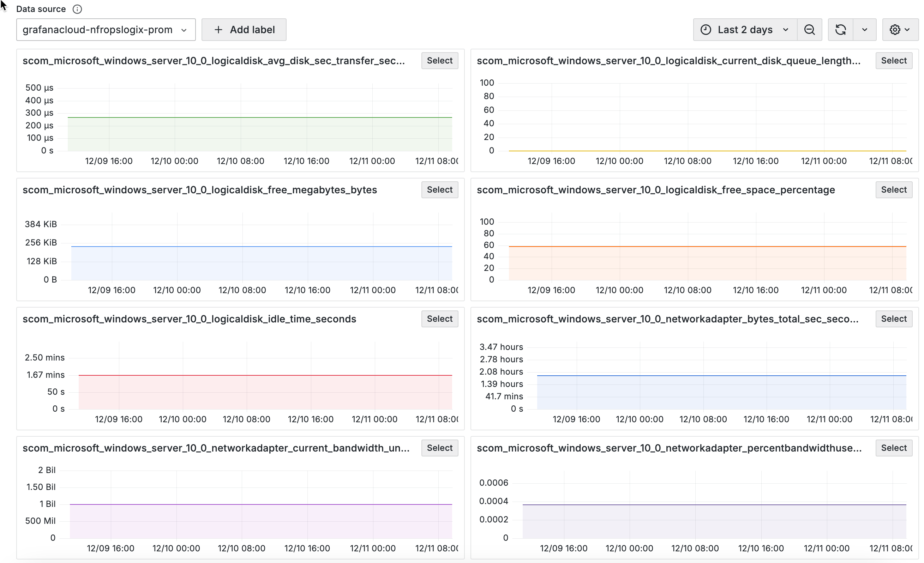
Task: Select the networkadapter_bytes_total_sec metric
Action: pos(894,319)
